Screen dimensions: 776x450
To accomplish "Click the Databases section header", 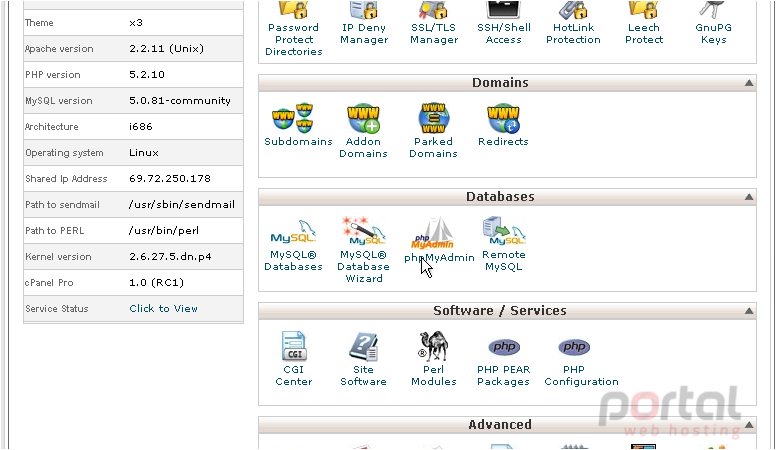I will click(x=507, y=197).
